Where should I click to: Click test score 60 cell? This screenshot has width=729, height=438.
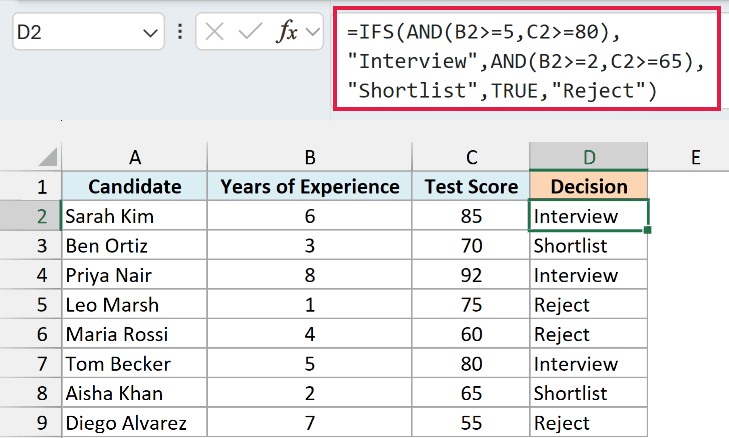click(471, 334)
